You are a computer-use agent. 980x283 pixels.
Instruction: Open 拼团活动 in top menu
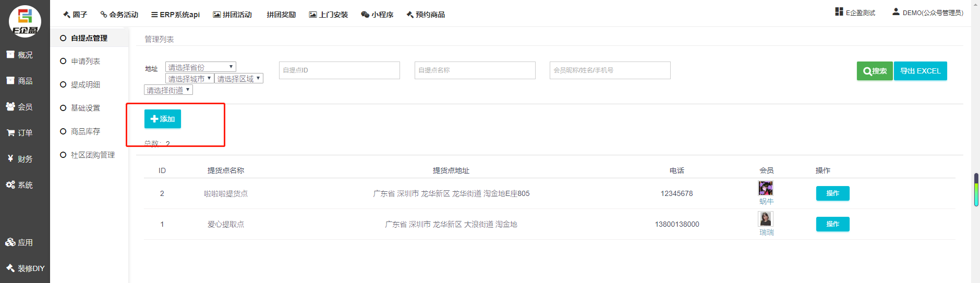[232, 15]
